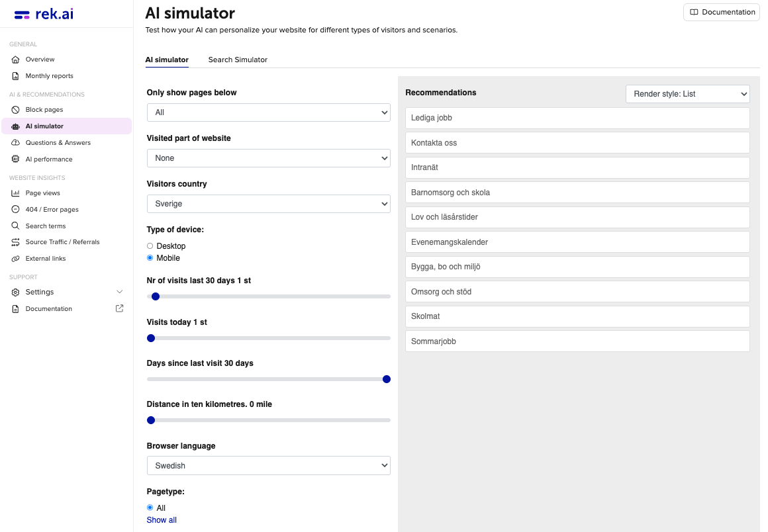Select the Block pages icon
Screen dimensions: 768x532
14,109
